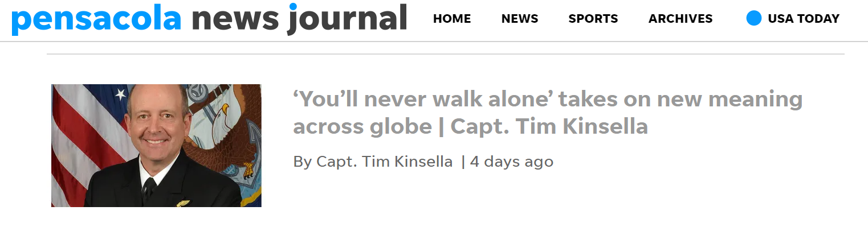Click the '4 days ago' timestamp
Screen dimensions: 868x231
tap(511, 162)
